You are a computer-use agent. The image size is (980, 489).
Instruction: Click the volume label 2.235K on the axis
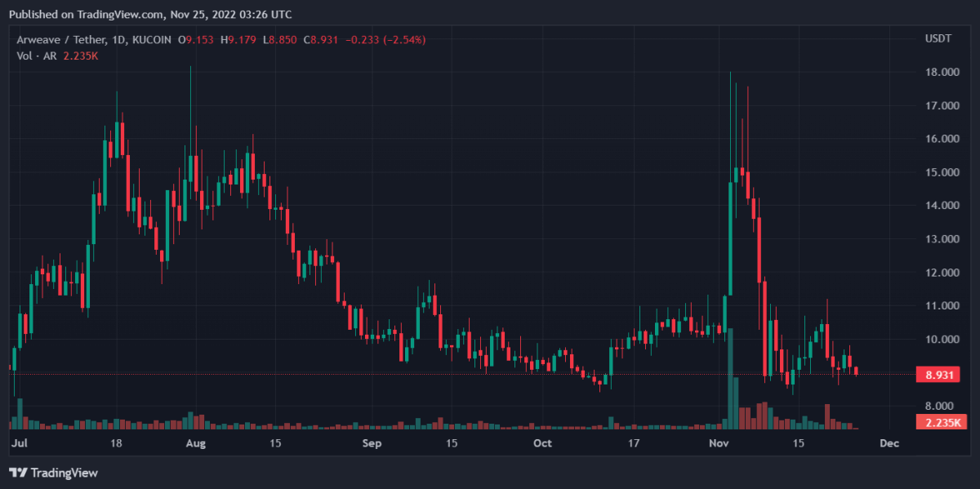pyautogui.click(x=942, y=422)
